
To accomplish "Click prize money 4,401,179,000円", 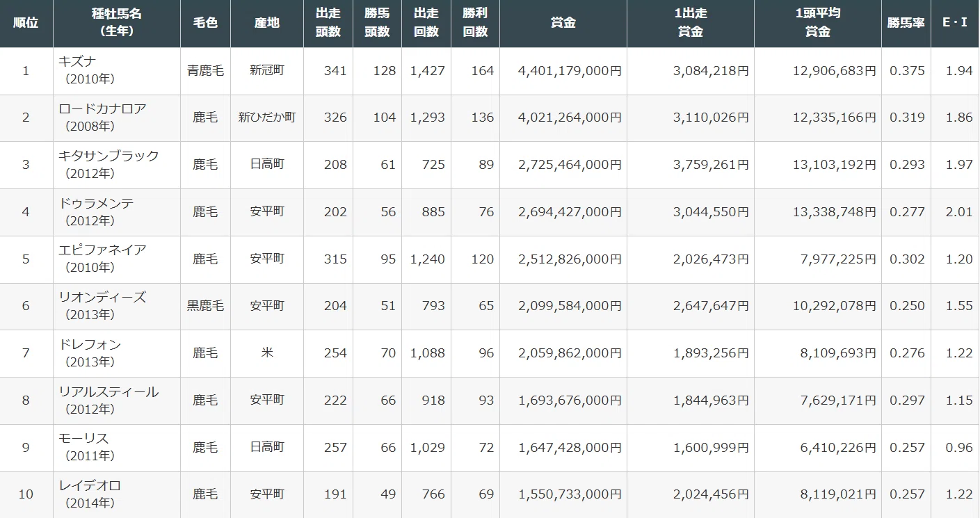I will click(x=570, y=71).
